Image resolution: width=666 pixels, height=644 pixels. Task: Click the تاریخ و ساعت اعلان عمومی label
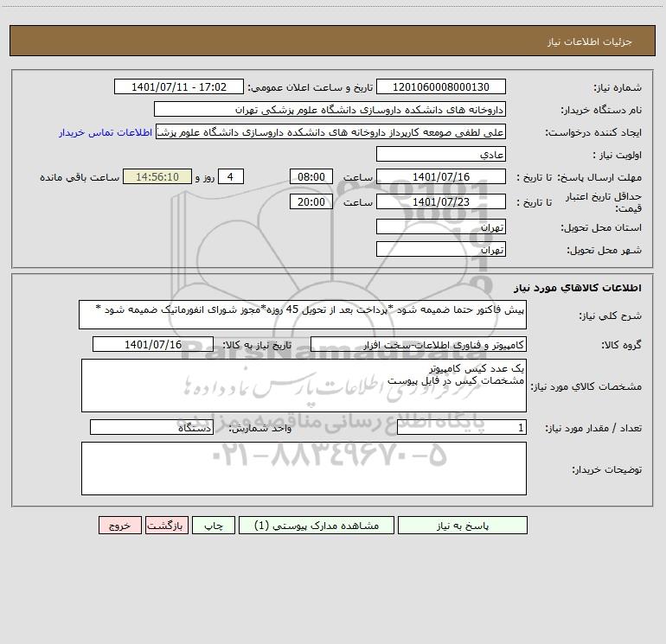click(x=311, y=87)
